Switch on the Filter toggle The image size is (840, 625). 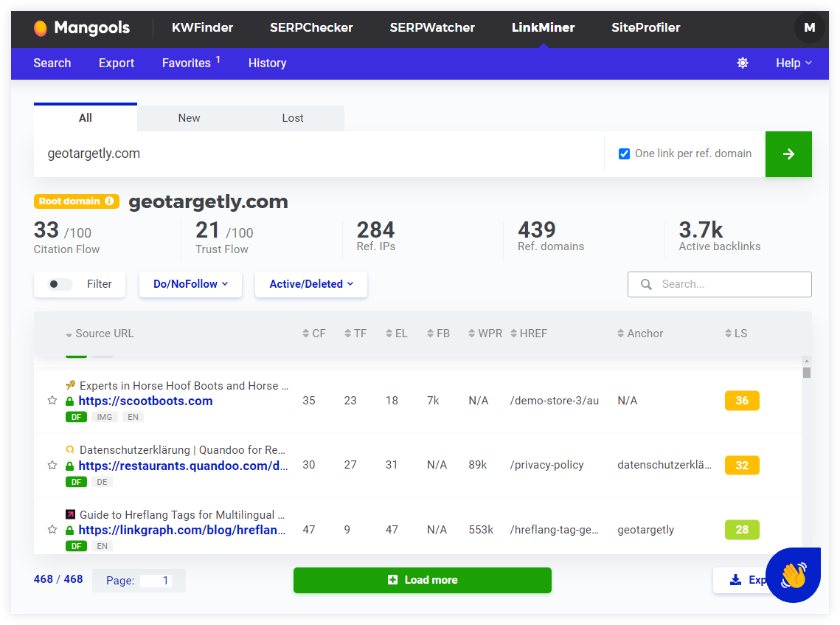pyautogui.click(x=59, y=284)
